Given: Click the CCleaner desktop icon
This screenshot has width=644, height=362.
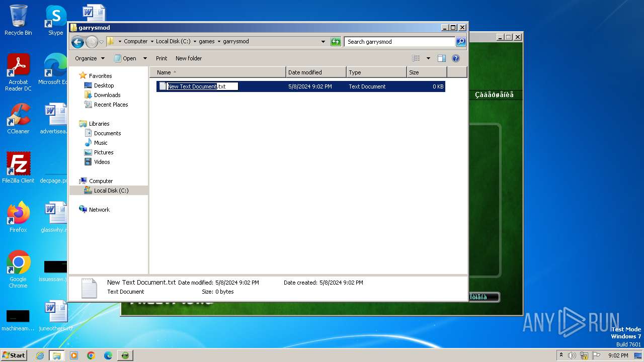Looking at the screenshot, I should pyautogui.click(x=18, y=119).
